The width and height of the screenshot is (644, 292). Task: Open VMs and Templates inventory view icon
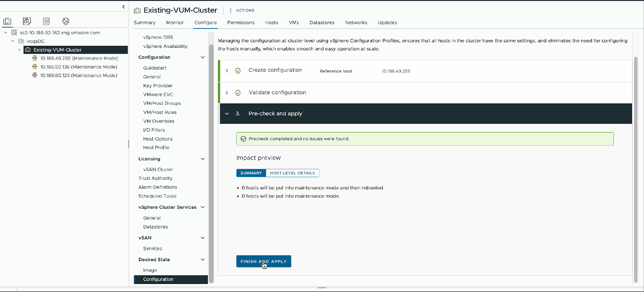click(27, 21)
